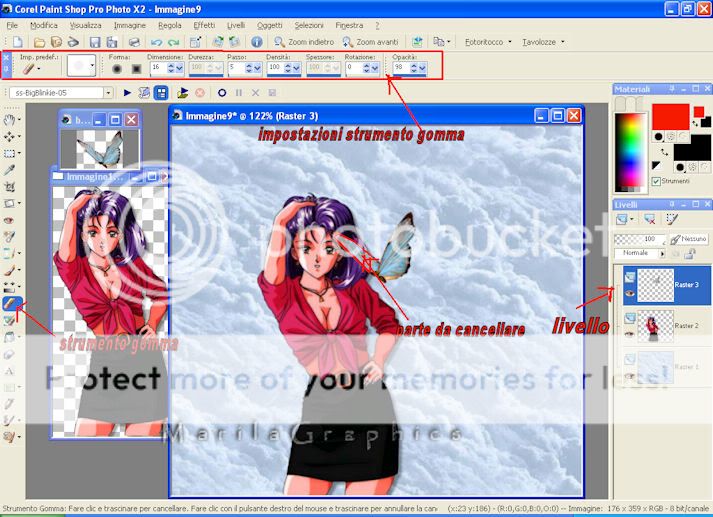Screen dimensions: 713x517
Task: Click the Undo arrow icon
Action: pyautogui.click(x=156, y=42)
